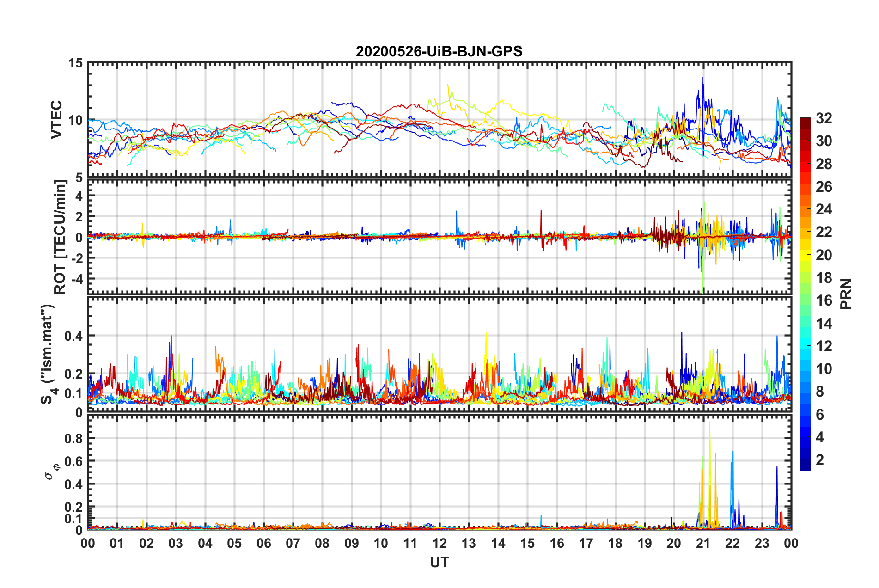Click the "0.8" tick on the sigma-phi axis

point(73,438)
